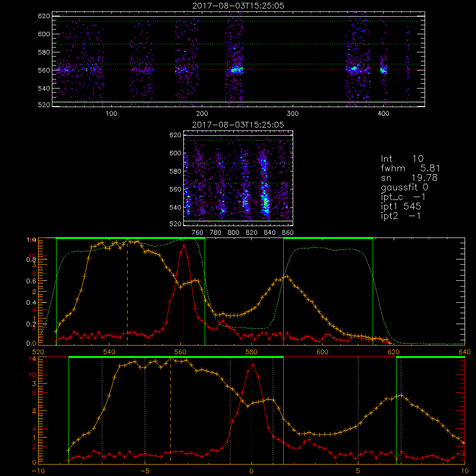Screen dimensions: 476x476
Task: Click y-axis label 600 of wide spectrogram
Action: (44, 34)
